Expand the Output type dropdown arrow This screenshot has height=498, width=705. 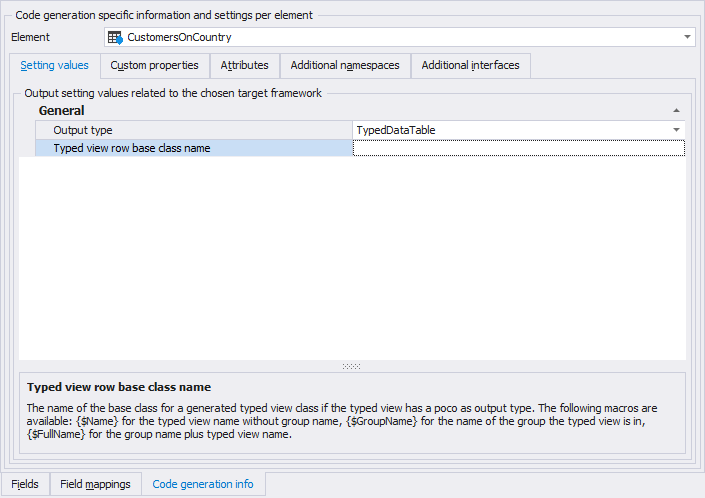click(x=676, y=130)
